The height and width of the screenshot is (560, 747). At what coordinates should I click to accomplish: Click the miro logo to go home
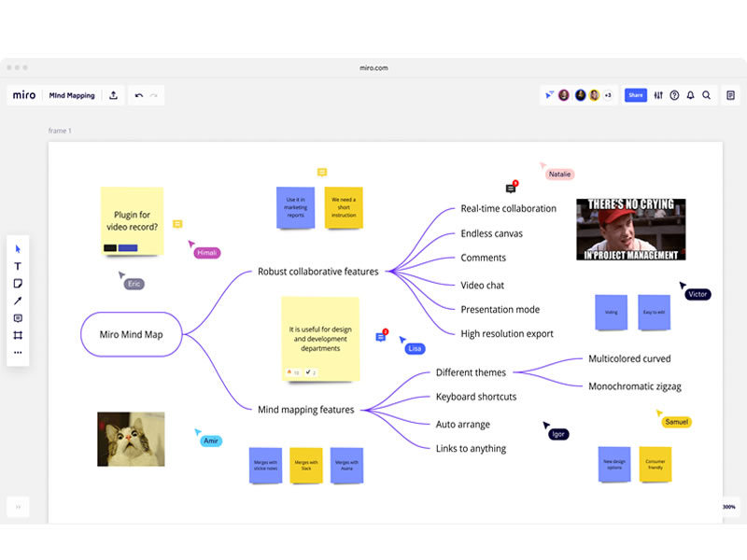click(x=23, y=95)
